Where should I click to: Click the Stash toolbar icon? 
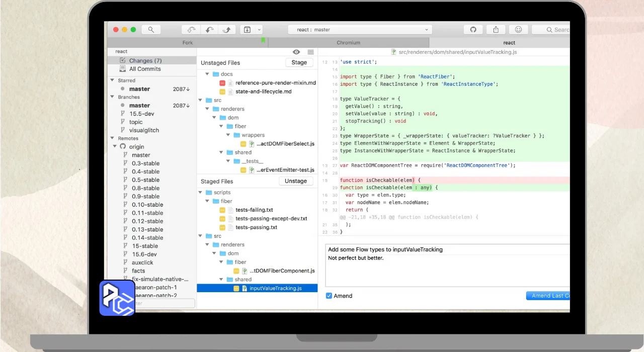[x=247, y=30]
